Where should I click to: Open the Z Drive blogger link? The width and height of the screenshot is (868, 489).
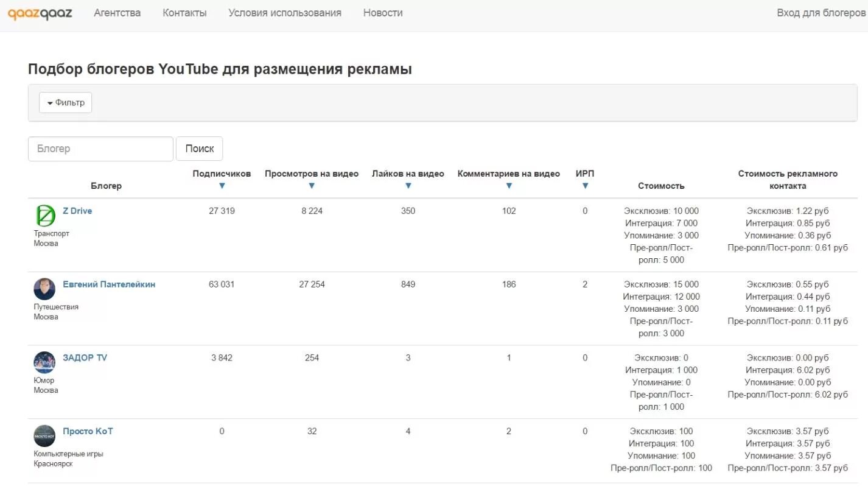(x=77, y=211)
